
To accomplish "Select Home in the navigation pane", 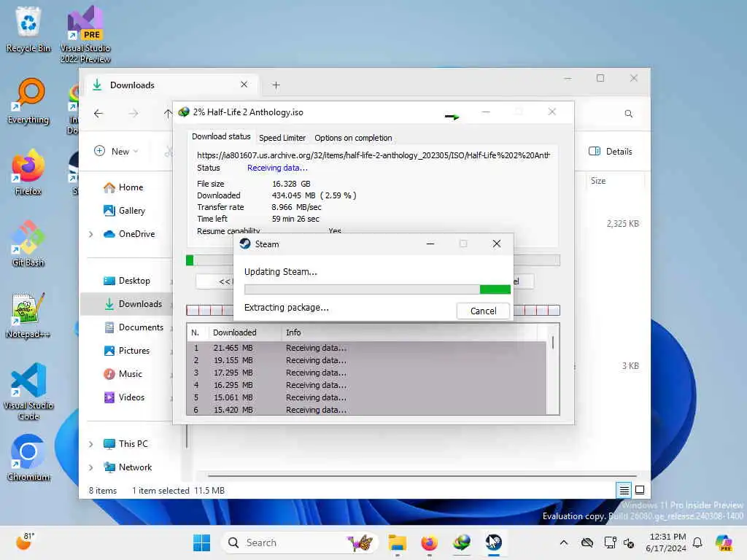I will point(123,187).
